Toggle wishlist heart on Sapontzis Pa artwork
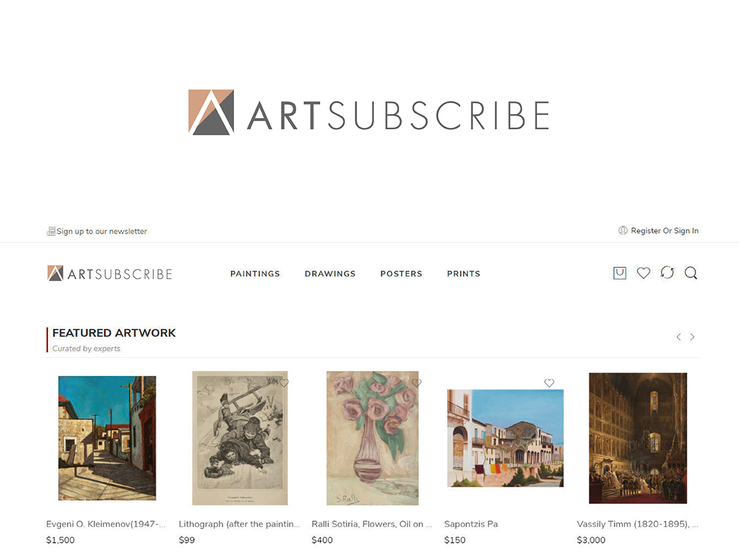The image size is (739, 560). click(549, 383)
